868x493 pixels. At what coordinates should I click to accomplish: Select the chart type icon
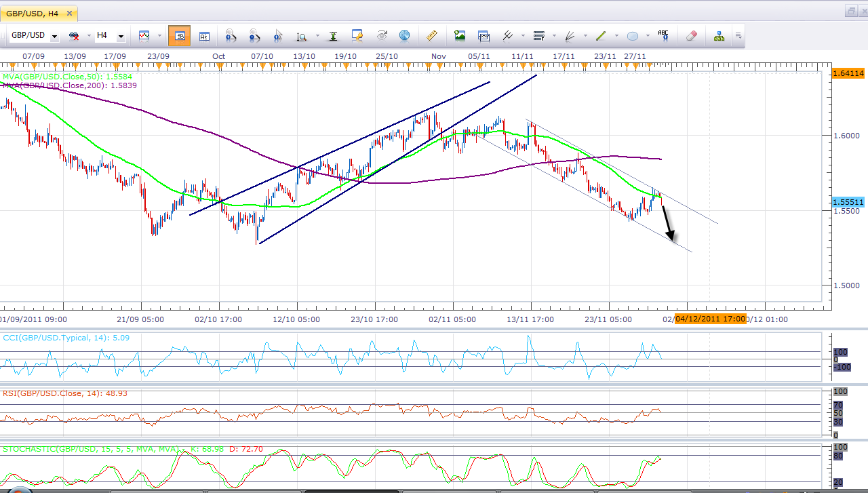point(144,36)
